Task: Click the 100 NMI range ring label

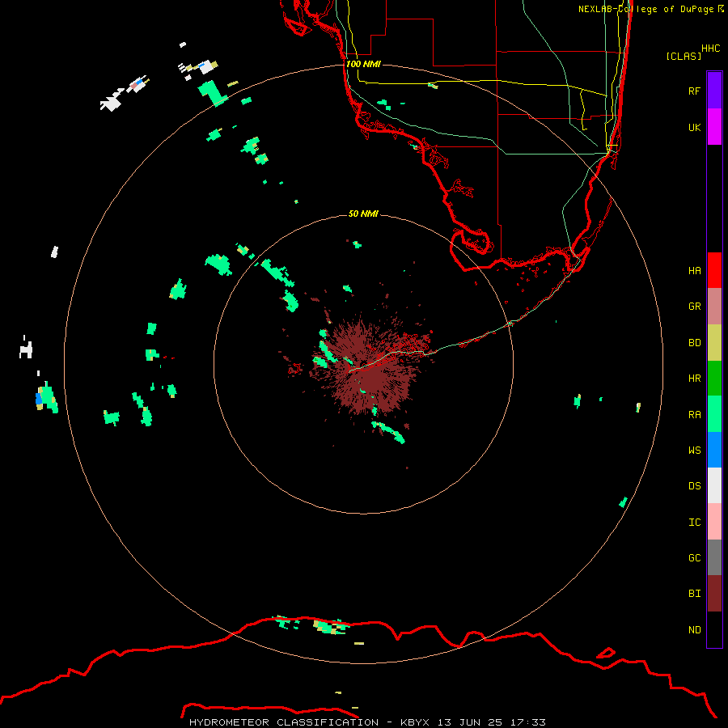Action: [363, 64]
